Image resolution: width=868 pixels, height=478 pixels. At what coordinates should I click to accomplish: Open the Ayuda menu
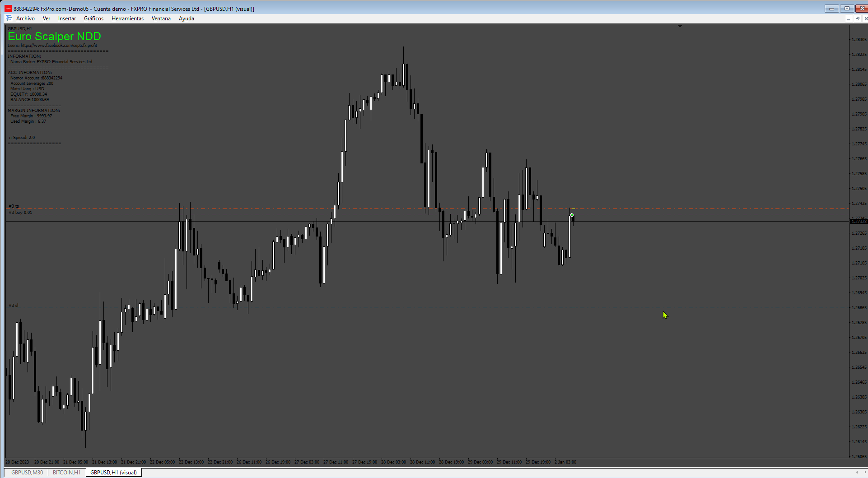[186, 19]
